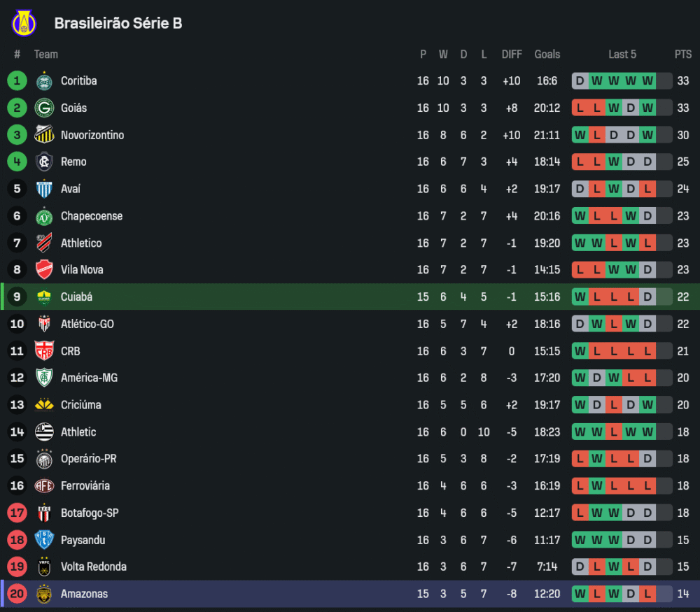Click the red position 17 rank badge
Image resolution: width=700 pixels, height=612 pixels.
pyautogui.click(x=17, y=513)
